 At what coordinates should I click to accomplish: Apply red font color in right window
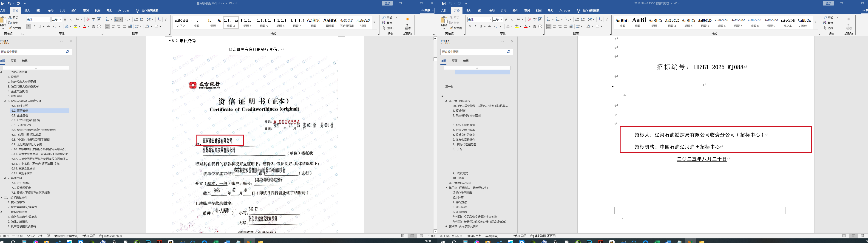click(x=526, y=27)
